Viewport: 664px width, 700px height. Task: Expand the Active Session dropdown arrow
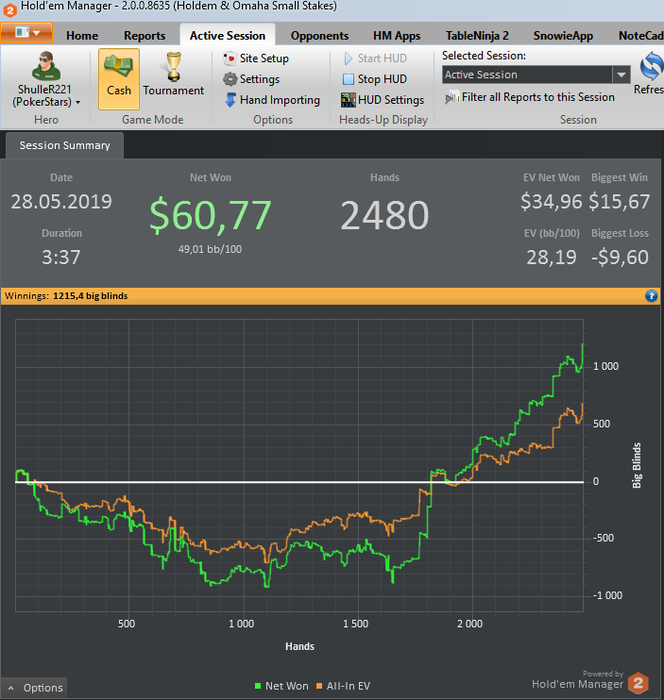coord(622,75)
